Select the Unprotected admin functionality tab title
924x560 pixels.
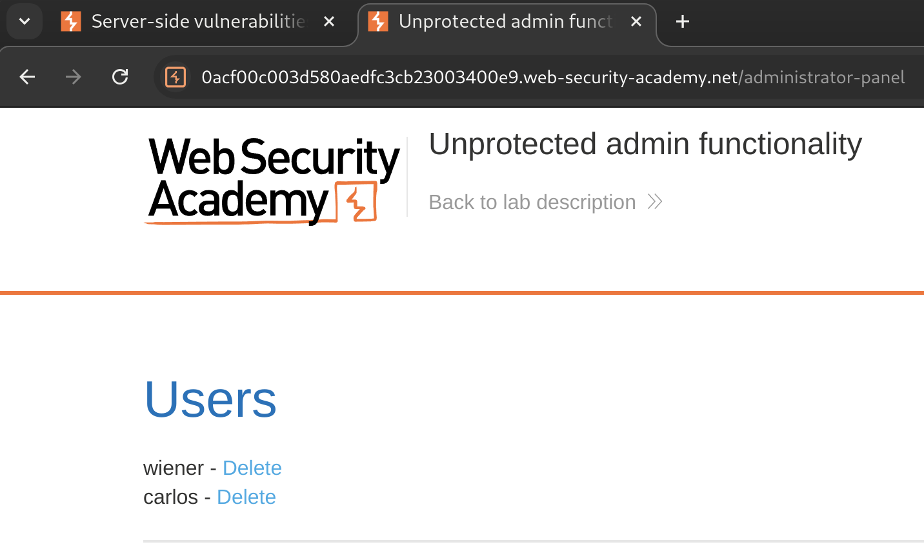(505, 21)
